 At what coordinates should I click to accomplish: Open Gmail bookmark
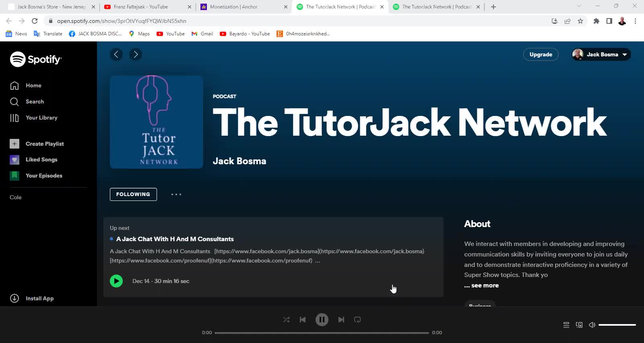(x=202, y=34)
